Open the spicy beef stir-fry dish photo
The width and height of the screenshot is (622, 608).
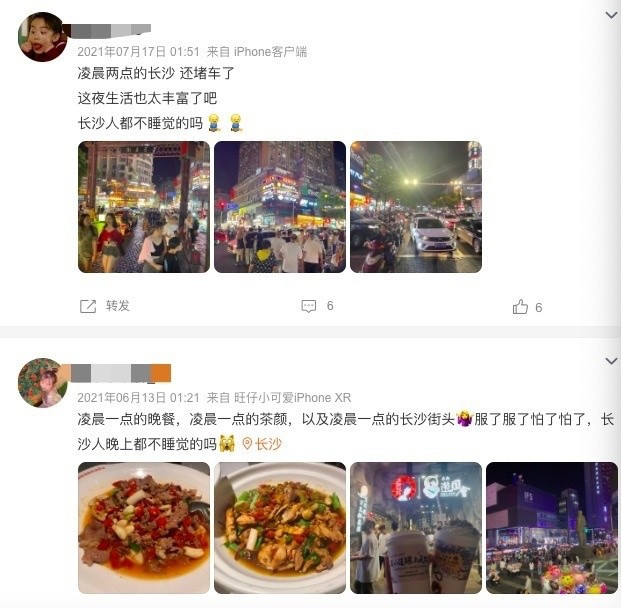144,528
